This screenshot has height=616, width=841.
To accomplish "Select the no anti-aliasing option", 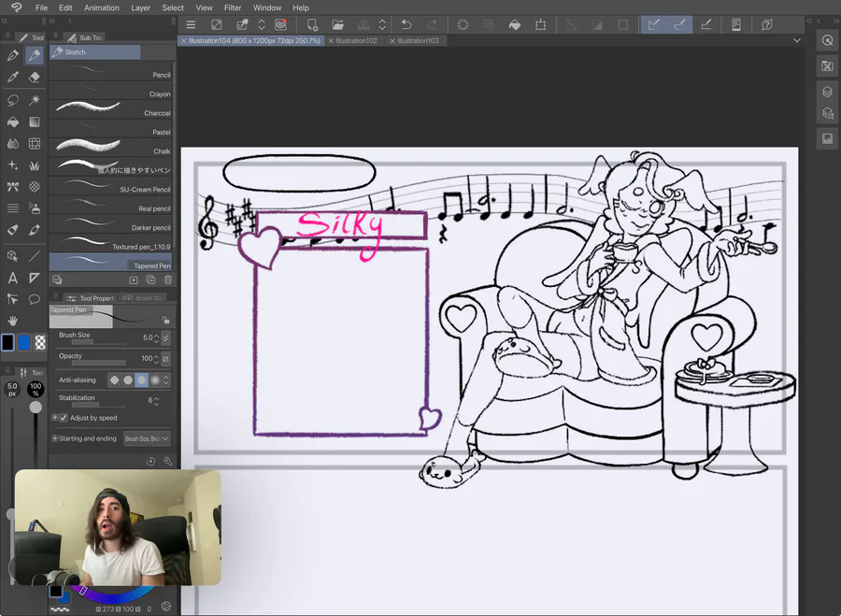I will [114, 380].
